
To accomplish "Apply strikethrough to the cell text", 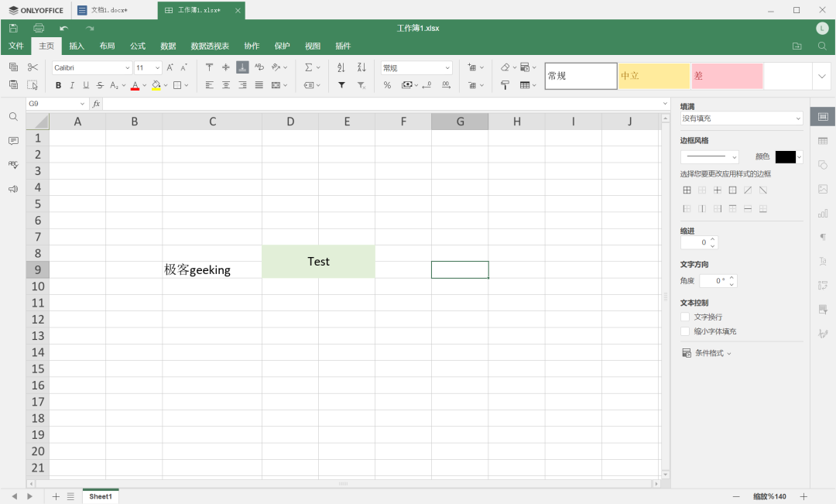I will (100, 85).
